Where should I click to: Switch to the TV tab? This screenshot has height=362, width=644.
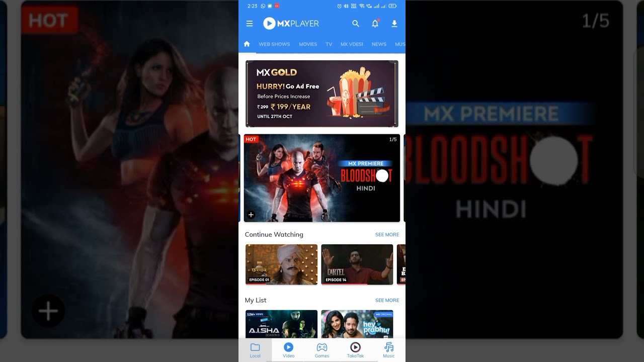tap(329, 44)
